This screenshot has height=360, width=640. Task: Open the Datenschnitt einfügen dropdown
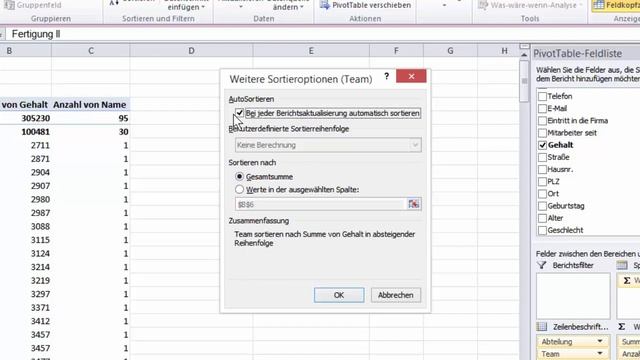tap(186, 6)
